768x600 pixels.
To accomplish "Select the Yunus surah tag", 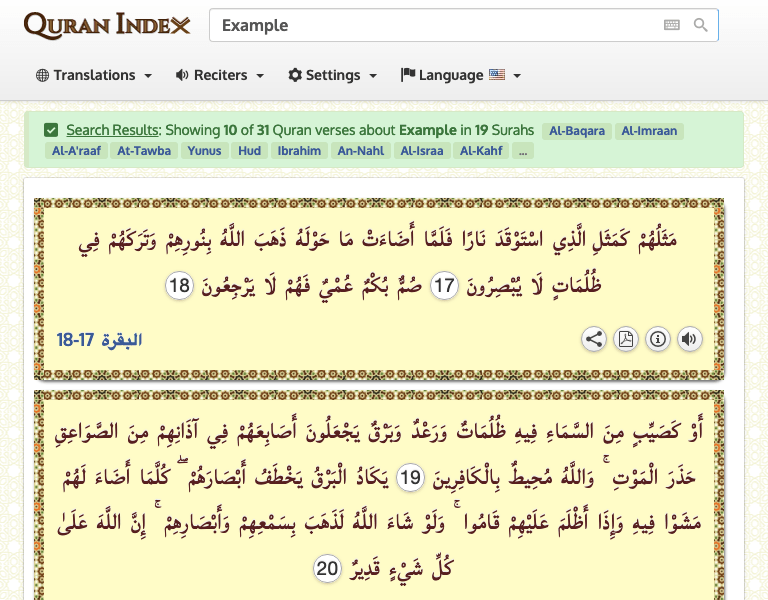I will [x=204, y=151].
